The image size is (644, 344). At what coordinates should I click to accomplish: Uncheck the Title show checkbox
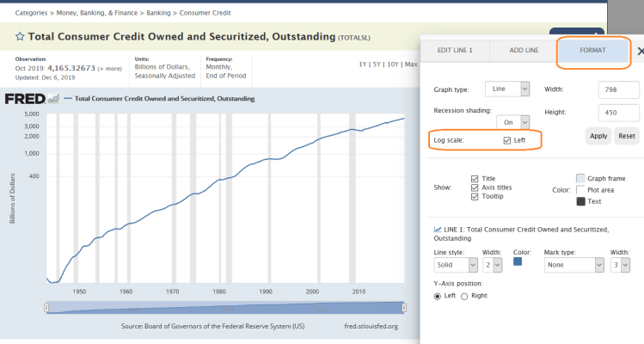475,178
